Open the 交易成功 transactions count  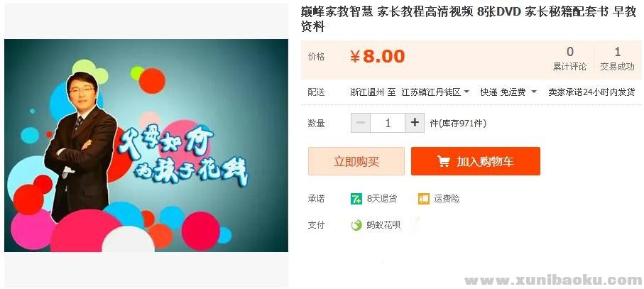pos(617,59)
